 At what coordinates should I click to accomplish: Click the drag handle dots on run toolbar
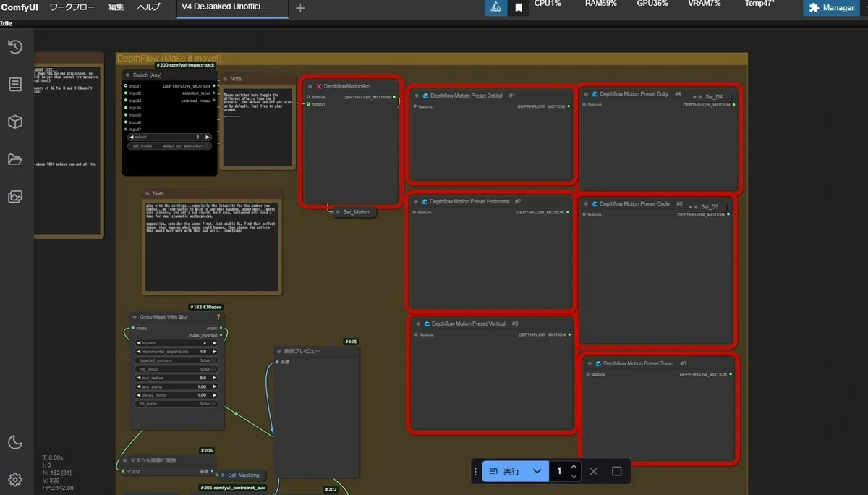coord(475,471)
